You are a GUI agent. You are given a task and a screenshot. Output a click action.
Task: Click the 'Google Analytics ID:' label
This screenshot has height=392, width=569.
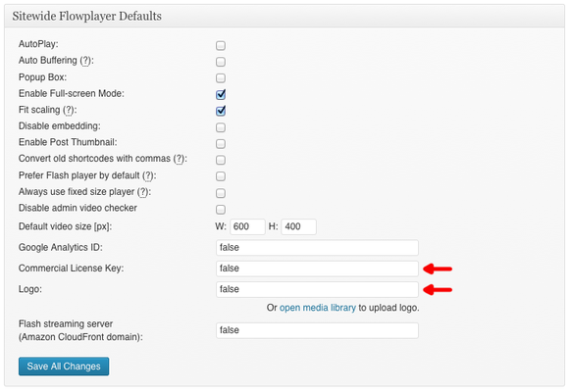click(x=61, y=247)
